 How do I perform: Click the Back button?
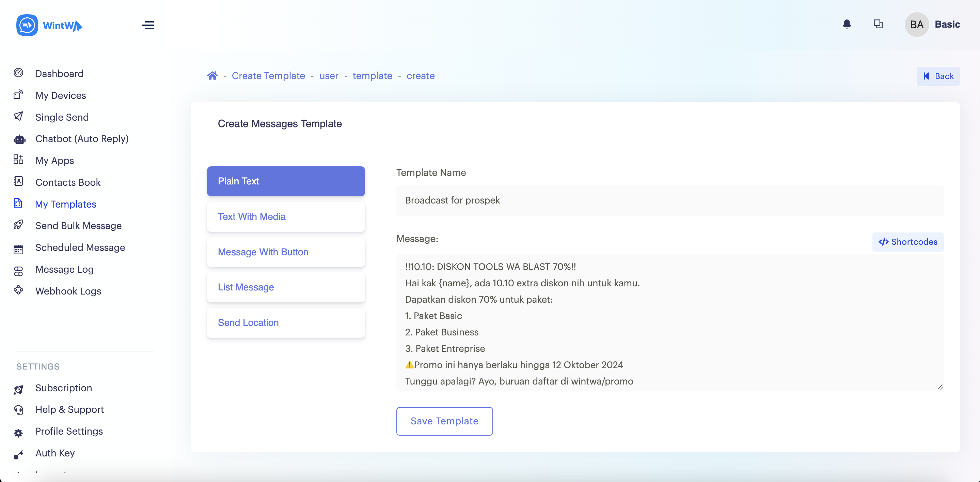(x=938, y=76)
